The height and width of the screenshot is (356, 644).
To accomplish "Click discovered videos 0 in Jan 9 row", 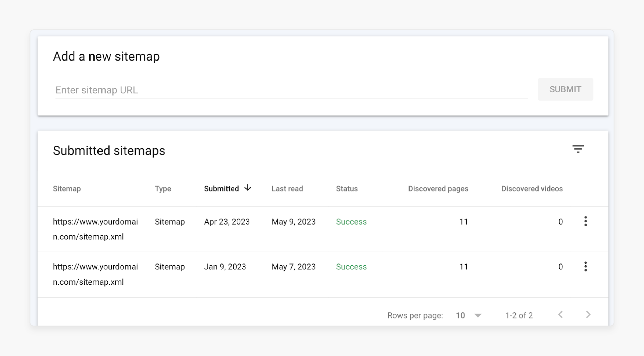I will (560, 267).
